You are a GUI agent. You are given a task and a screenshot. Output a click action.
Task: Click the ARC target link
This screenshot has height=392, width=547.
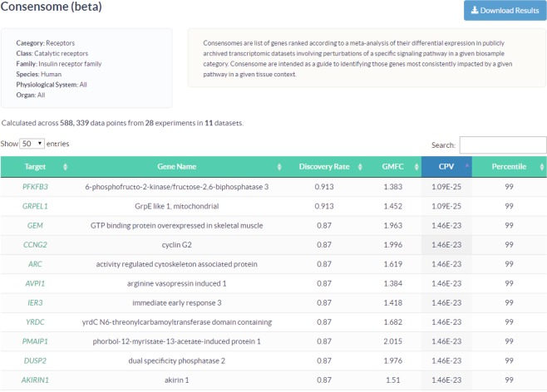[x=35, y=264]
